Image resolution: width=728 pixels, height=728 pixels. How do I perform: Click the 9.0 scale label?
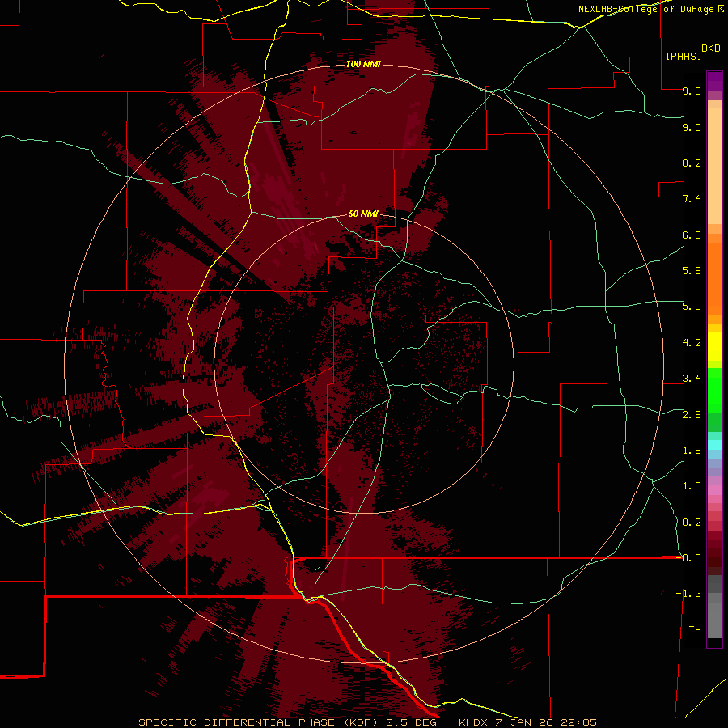tap(692, 127)
